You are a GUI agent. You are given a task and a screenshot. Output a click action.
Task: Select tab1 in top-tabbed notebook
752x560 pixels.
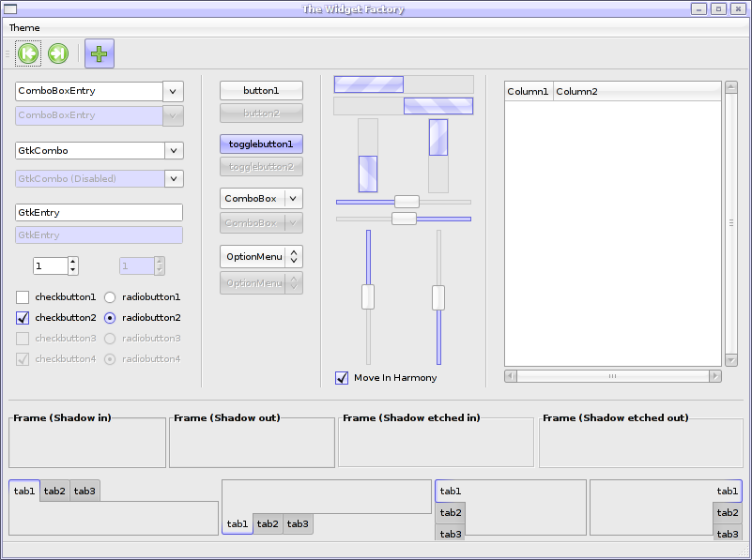pos(24,491)
